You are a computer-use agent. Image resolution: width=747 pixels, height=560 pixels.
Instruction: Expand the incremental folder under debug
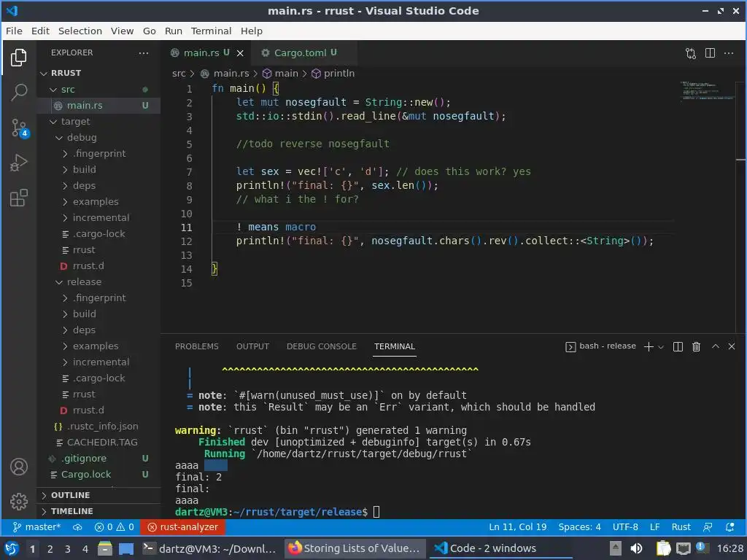click(98, 217)
